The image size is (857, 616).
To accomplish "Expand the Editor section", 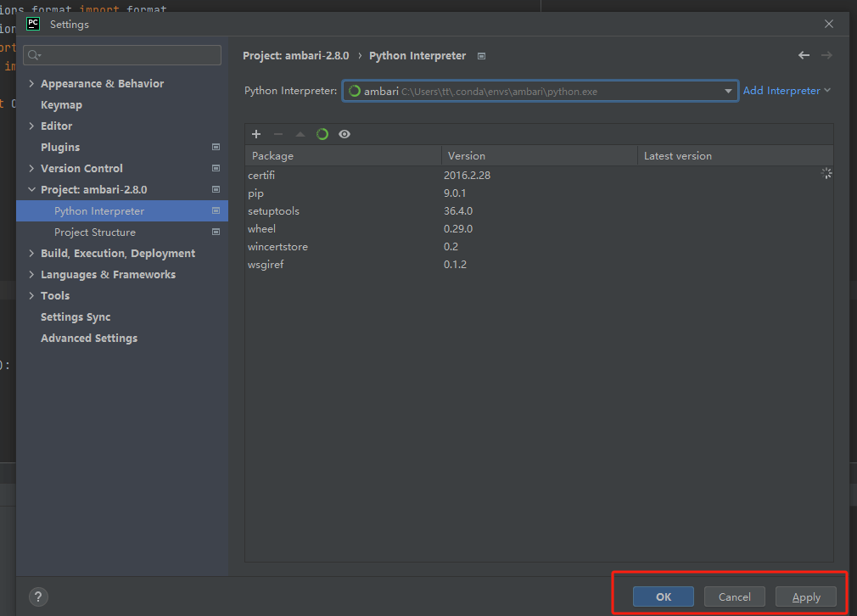I will tap(31, 126).
